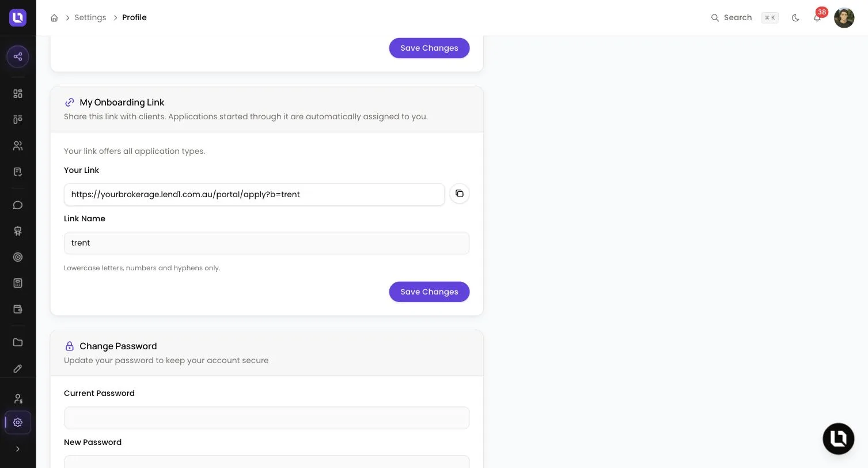The height and width of the screenshot is (468, 868).
Task: Open the robot assistant icon in sidebar
Action: point(18,231)
